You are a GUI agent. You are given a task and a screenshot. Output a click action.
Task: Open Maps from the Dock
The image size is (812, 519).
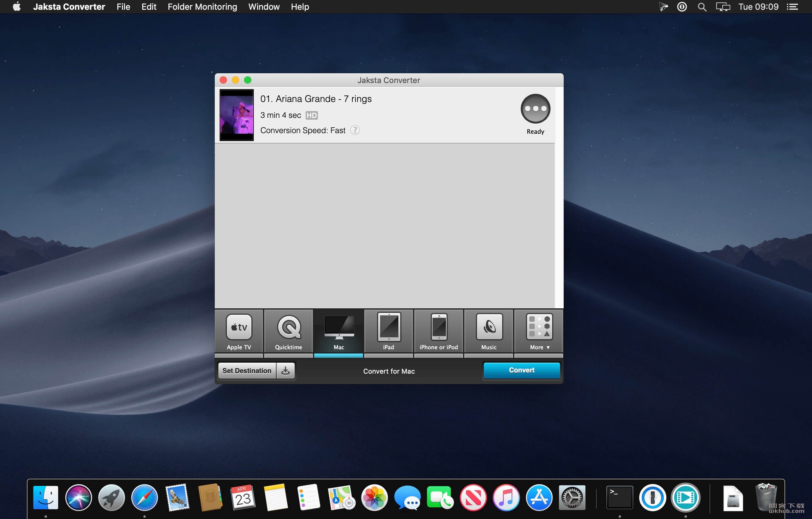pos(341,497)
